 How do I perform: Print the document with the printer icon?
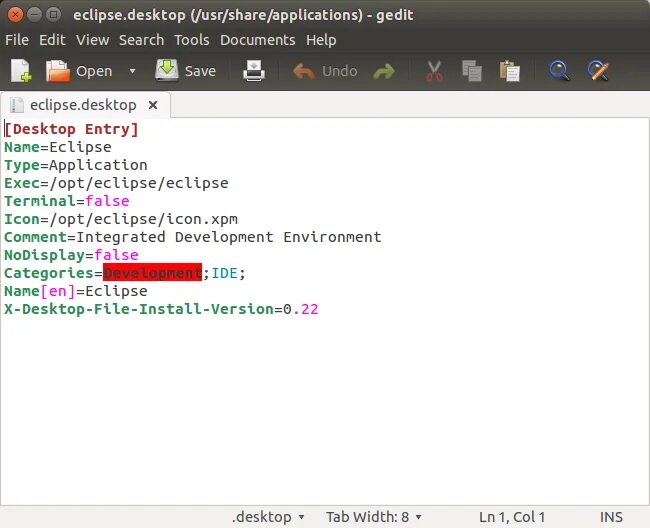[254, 71]
